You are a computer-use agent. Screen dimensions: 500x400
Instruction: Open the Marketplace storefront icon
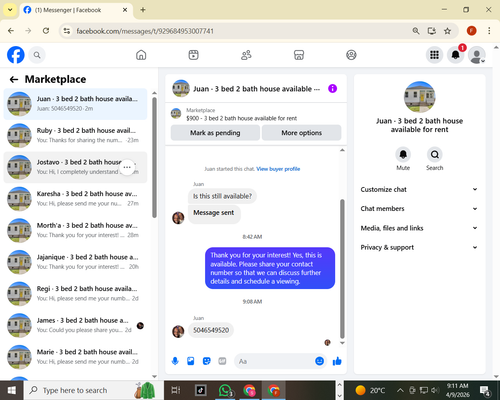299,55
